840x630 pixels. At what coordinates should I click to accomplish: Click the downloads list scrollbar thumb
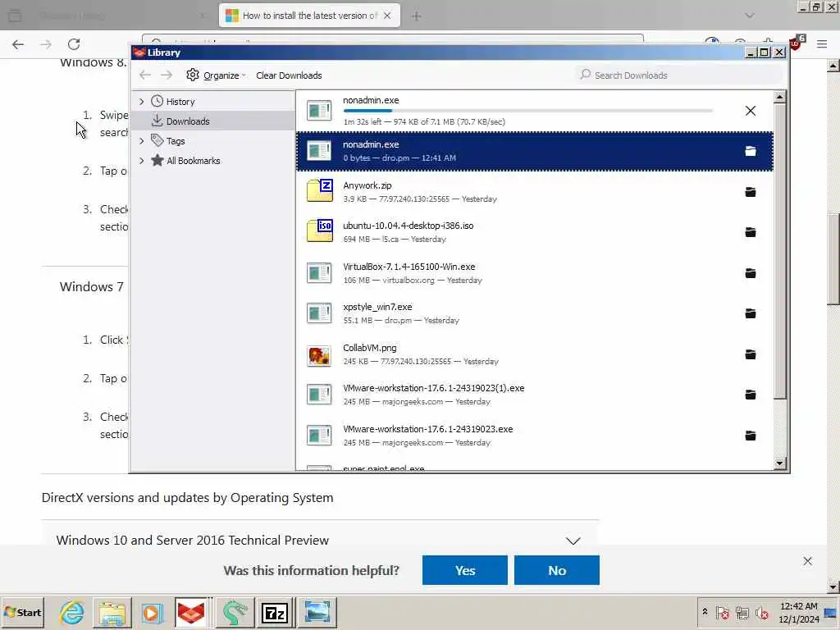coord(780,251)
